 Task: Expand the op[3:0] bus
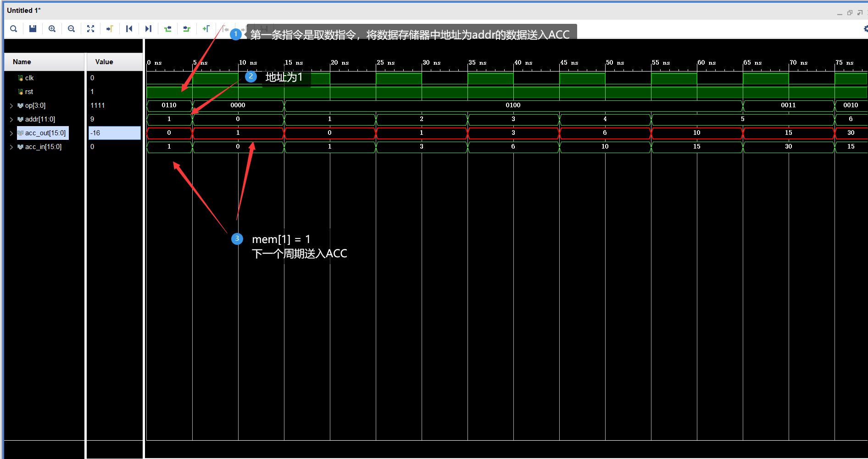point(11,105)
